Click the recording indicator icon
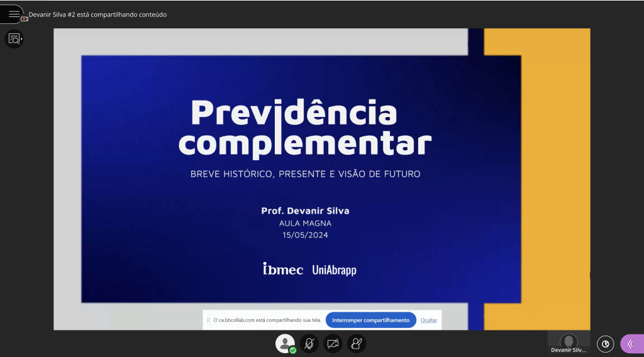This screenshot has height=357, width=644. [25, 19]
